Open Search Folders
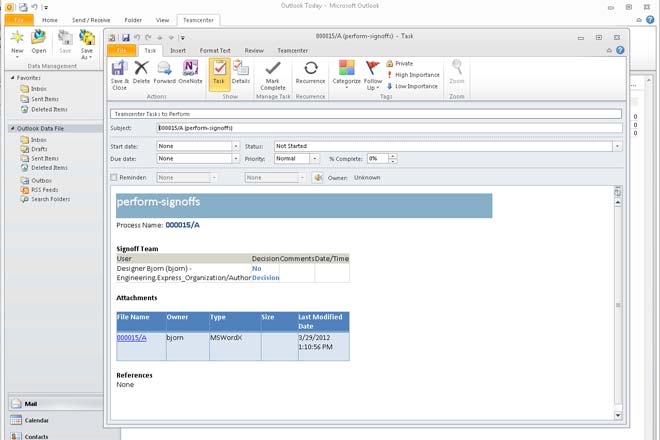 (x=45, y=199)
